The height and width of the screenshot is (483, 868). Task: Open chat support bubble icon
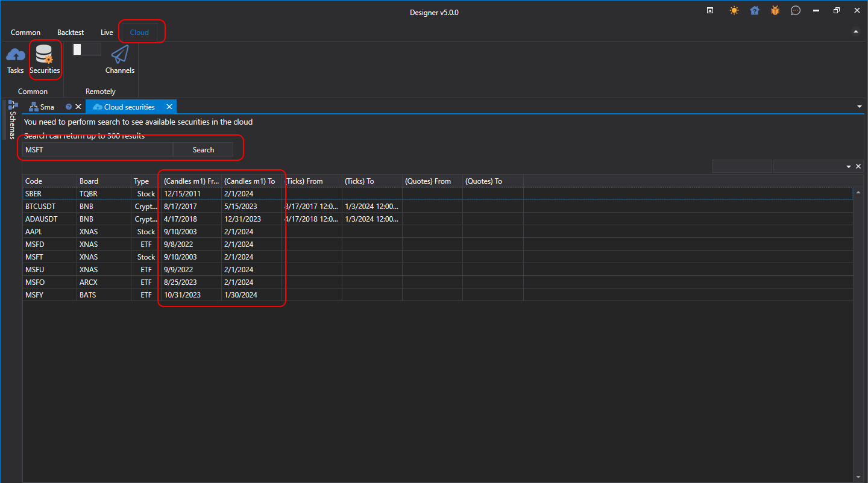tap(795, 11)
